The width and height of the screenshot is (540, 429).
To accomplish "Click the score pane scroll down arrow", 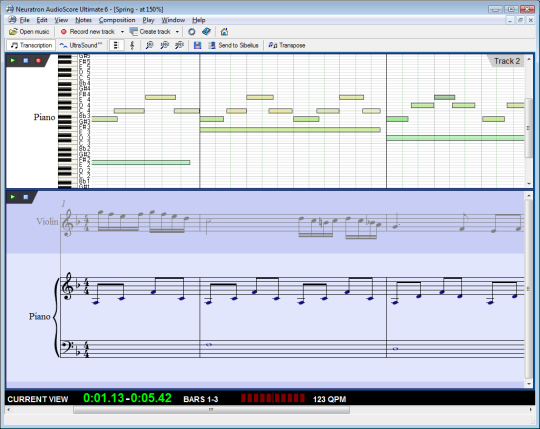I will coord(529,384).
